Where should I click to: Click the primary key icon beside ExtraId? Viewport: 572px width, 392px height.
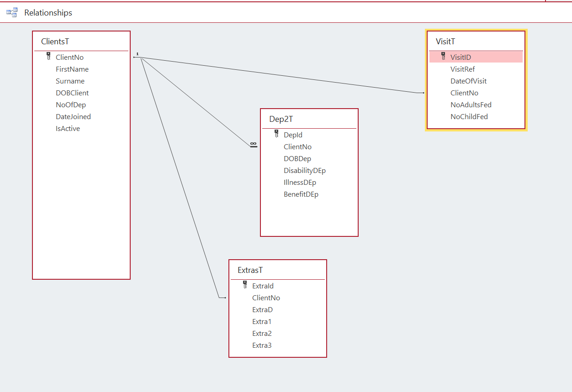[x=245, y=285]
